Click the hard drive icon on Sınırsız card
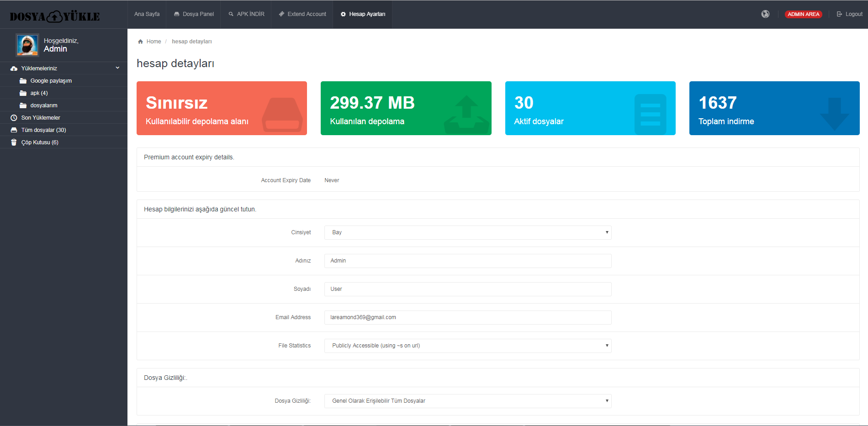868x426 pixels. coord(282,115)
